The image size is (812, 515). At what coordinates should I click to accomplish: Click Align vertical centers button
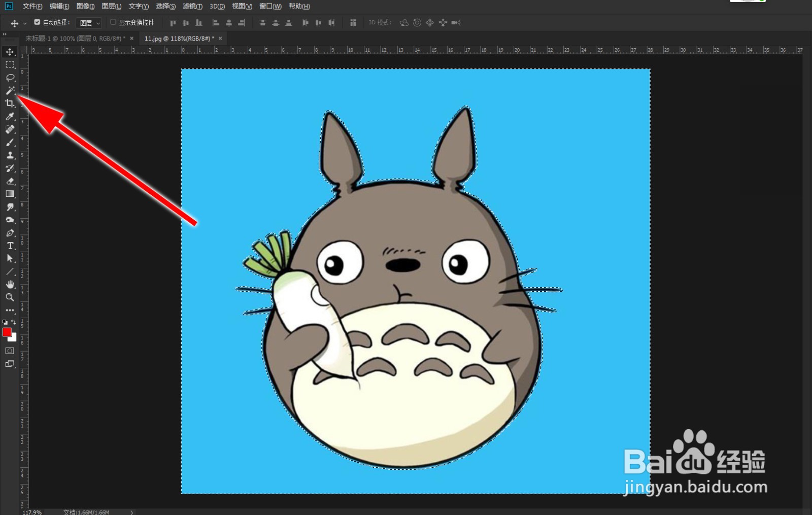pos(186,23)
